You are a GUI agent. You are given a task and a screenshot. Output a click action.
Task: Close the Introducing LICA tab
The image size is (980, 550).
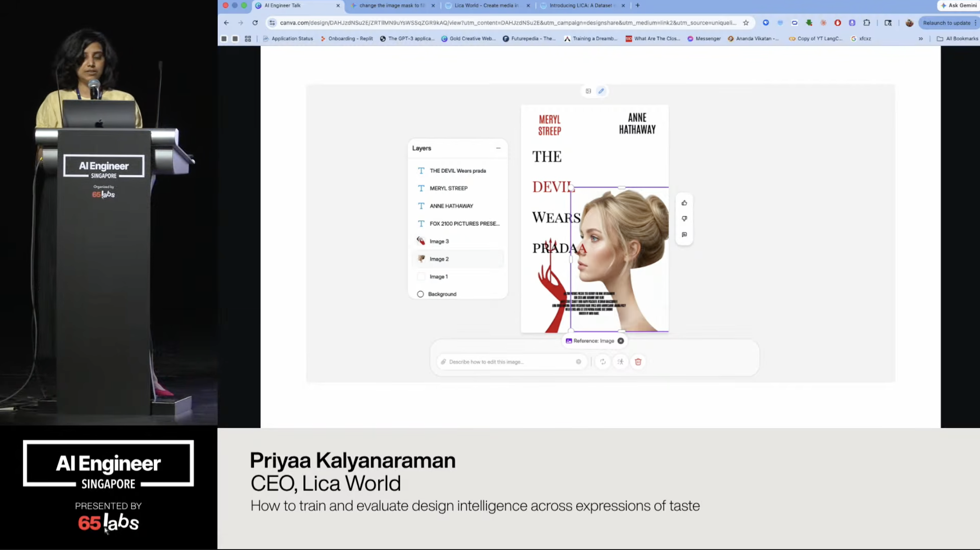[623, 6]
